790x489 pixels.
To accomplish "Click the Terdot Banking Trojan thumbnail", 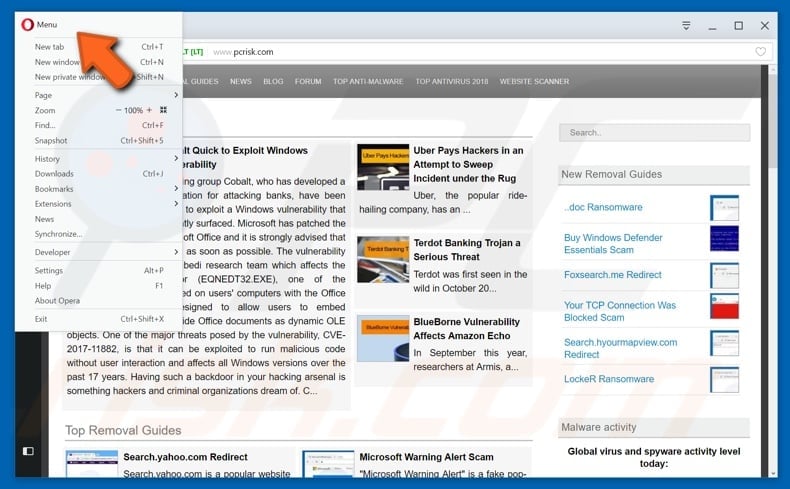I will coord(383,259).
